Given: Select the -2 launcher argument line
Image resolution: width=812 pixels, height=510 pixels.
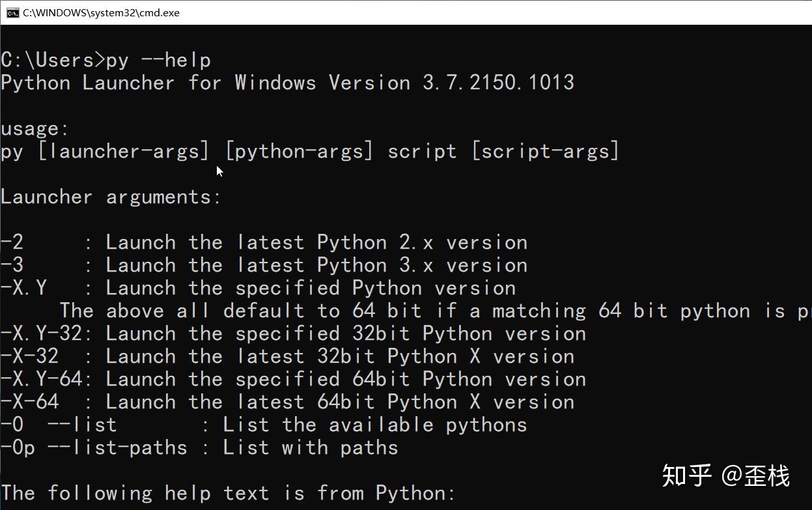Looking at the screenshot, I should (260, 242).
